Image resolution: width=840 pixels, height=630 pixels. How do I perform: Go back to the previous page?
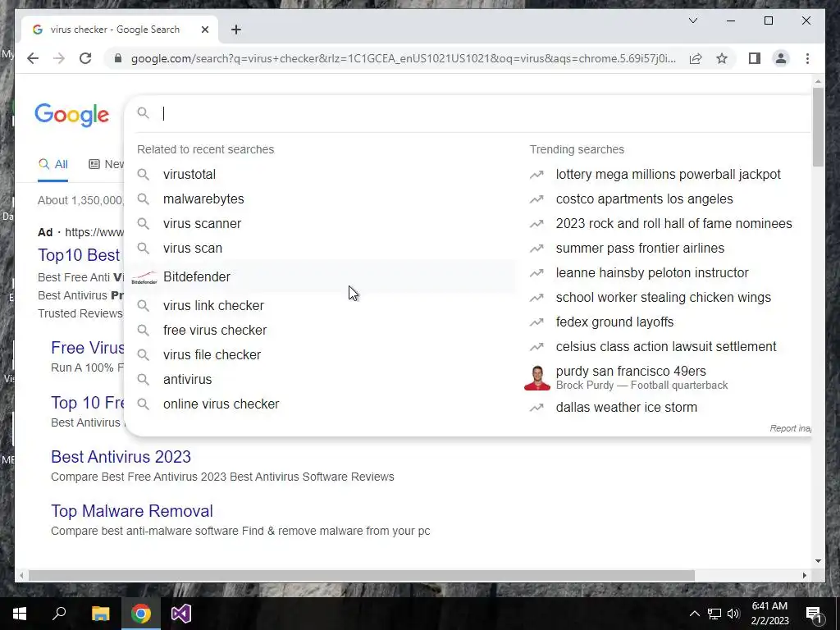tap(33, 58)
